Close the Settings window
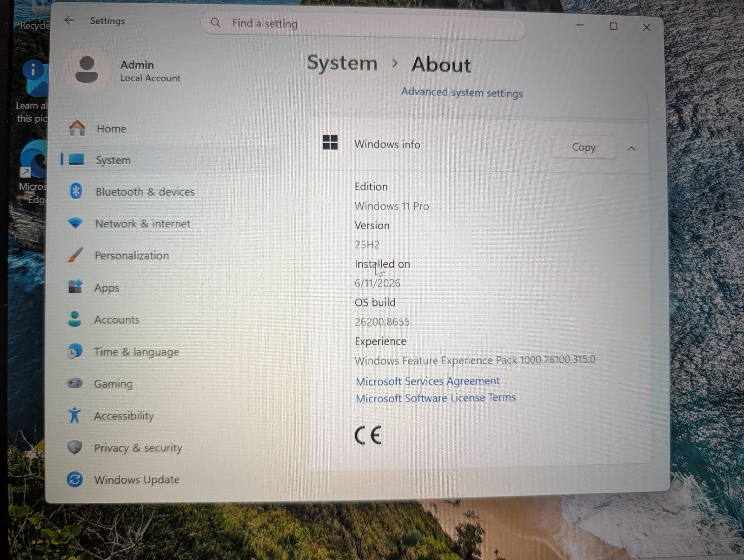 [647, 27]
